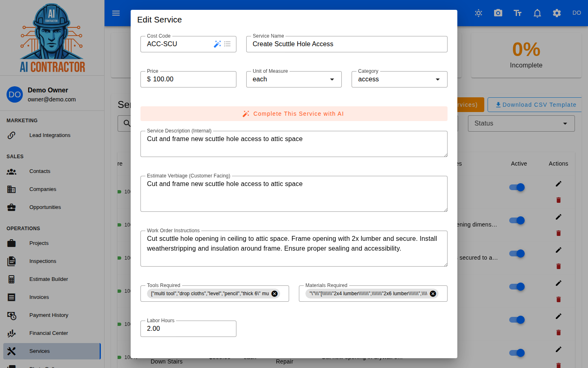This screenshot has width=588, height=368.
Task: Open Financial Center page
Action: [x=52, y=333]
